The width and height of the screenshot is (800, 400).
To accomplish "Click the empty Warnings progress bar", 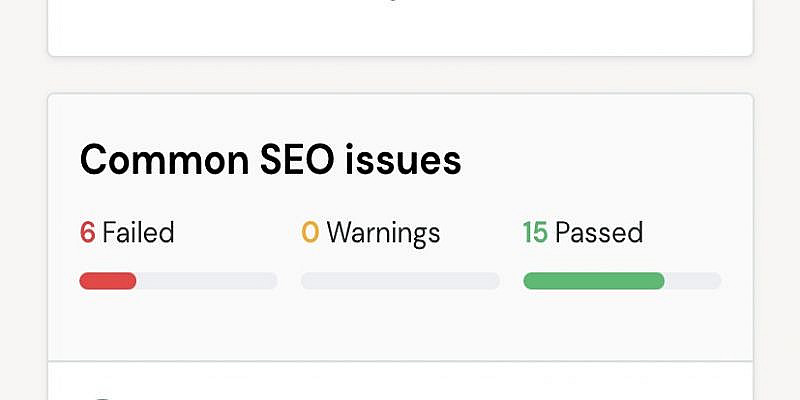I will pyautogui.click(x=400, y=281).
